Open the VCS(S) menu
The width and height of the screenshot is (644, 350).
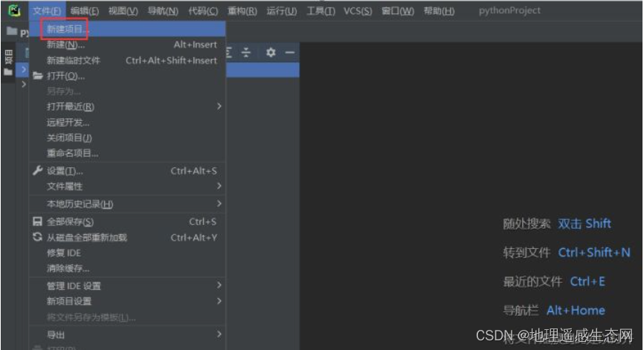(358, 11)
